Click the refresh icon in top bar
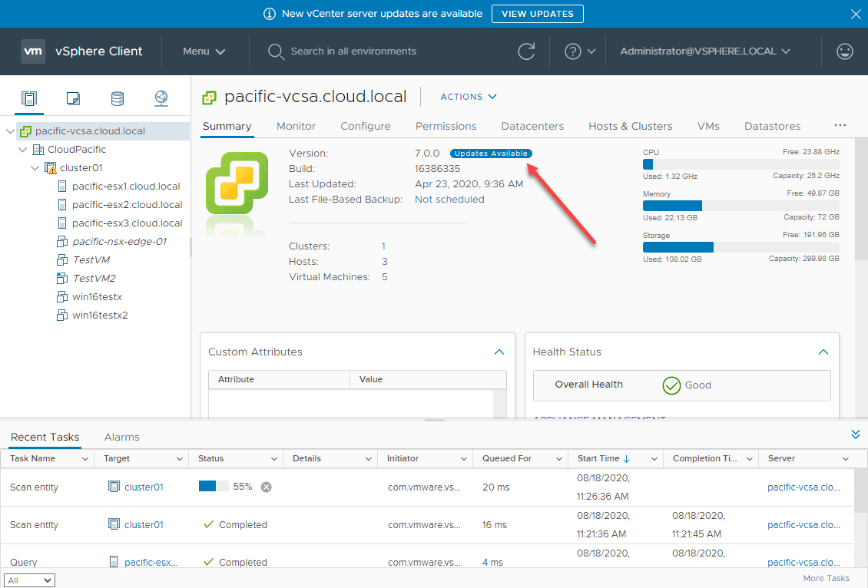This screenshot has height=588, width=868. pyautogui.click(x=526, y=51)
